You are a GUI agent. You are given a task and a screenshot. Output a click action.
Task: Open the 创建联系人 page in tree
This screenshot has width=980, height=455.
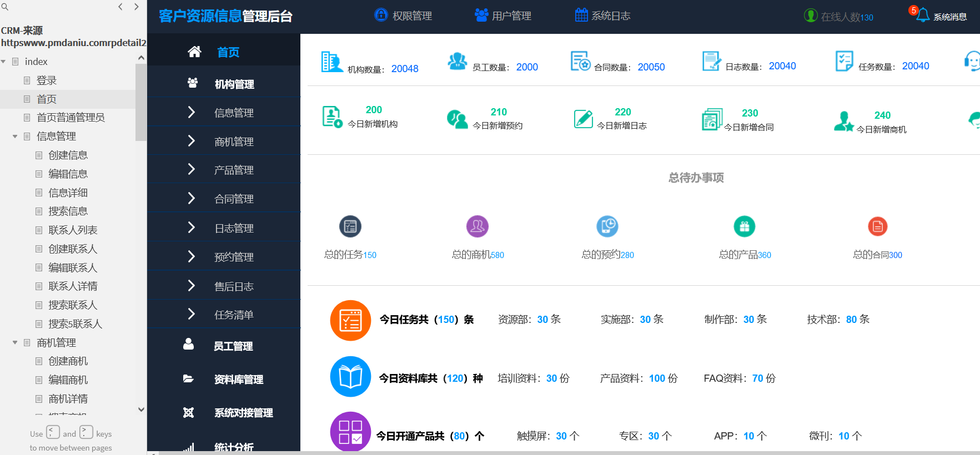tap(73, 249)
